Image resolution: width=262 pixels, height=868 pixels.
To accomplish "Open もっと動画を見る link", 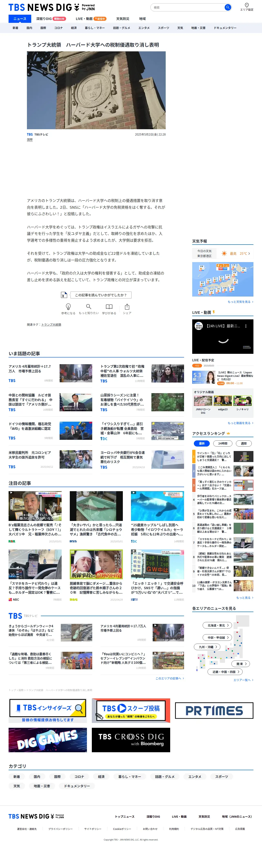I will tap(240, 423).
